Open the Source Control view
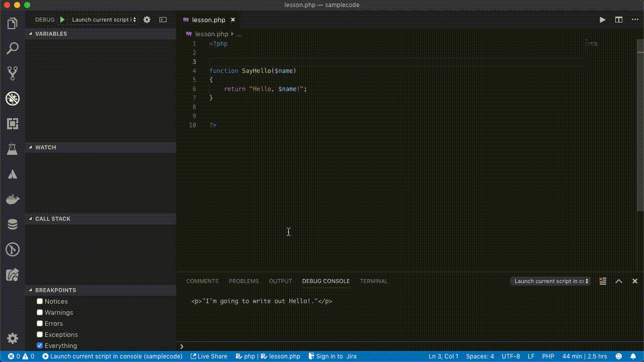 [13, 73]
